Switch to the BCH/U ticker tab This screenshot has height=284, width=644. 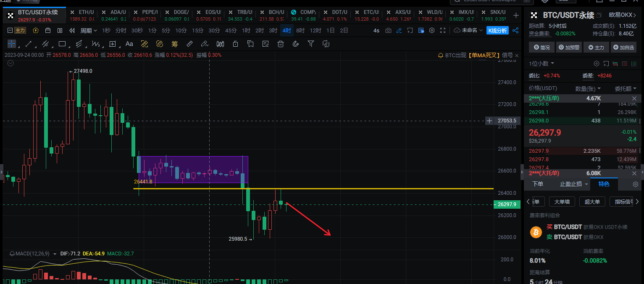271,16
